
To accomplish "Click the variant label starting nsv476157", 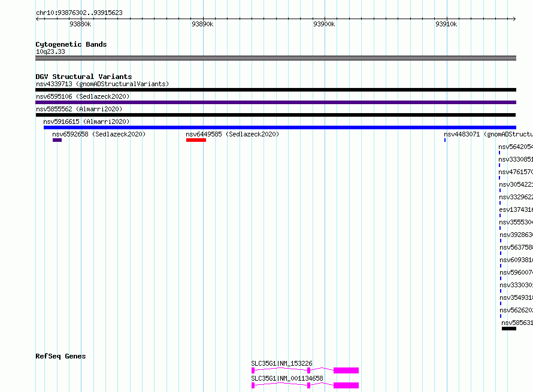I will [x=516, y=172].
